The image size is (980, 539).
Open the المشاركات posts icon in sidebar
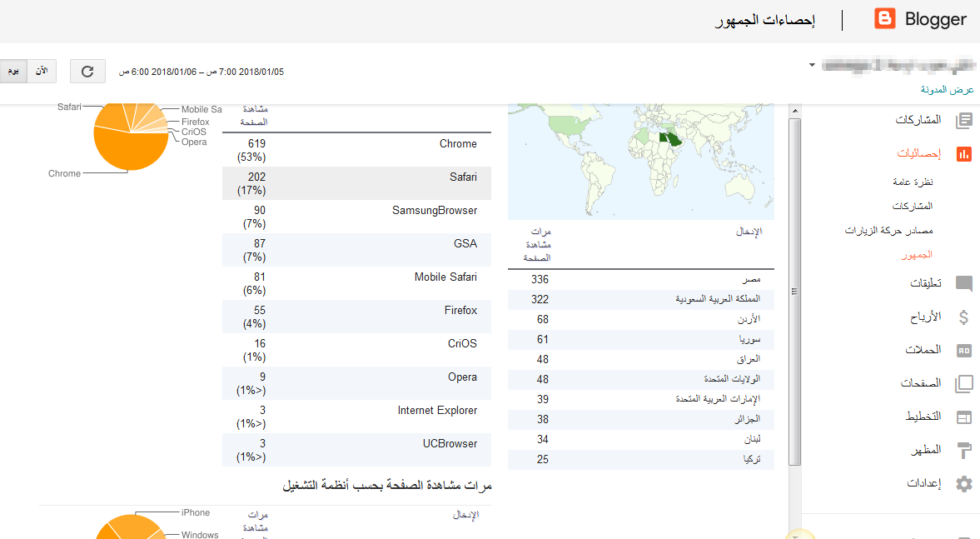[963, 120]
